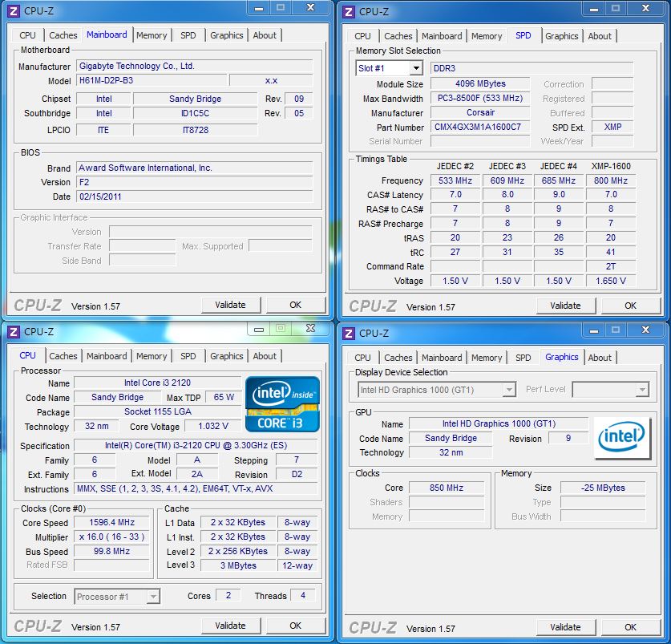This screenshot has width=671, height=644.
Task: Click the XMP voltage '1.650 V'
Action: [611, 281]
